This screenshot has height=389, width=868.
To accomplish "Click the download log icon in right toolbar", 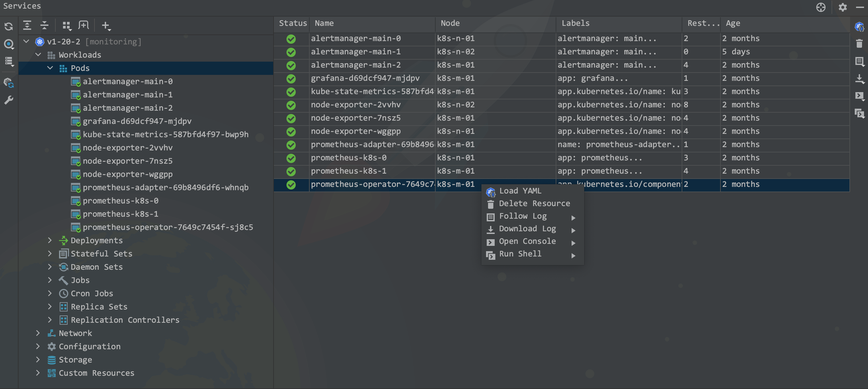I will pyautogui.click(x=859, y=79).
